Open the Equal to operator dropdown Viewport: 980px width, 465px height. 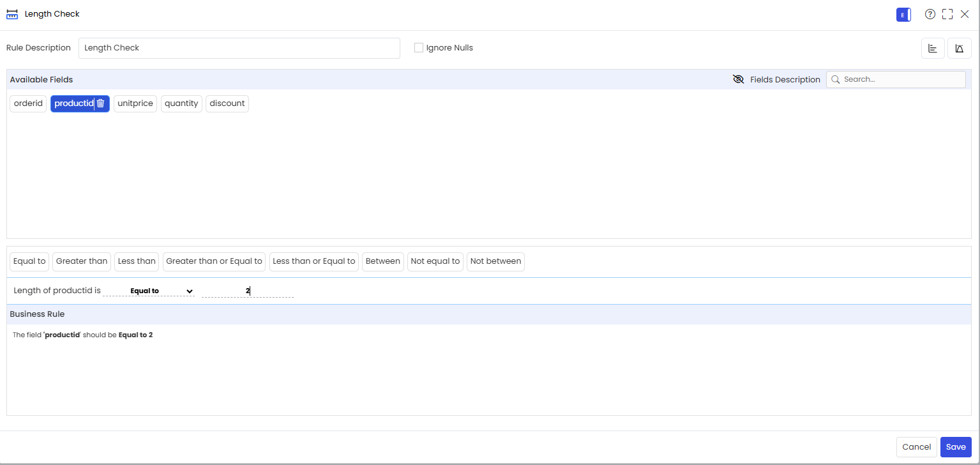[x=149, y=291]
